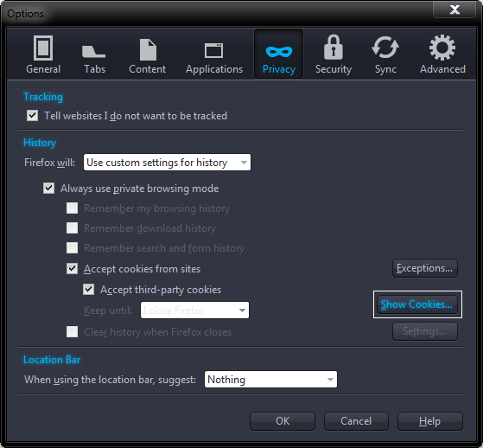Select the Sync arrows icon
Screen dimensions: 483x448
385,48
